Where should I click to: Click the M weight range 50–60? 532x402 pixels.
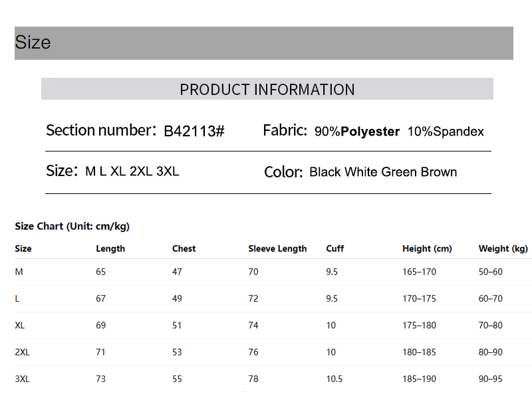click(x=490, y=272)
